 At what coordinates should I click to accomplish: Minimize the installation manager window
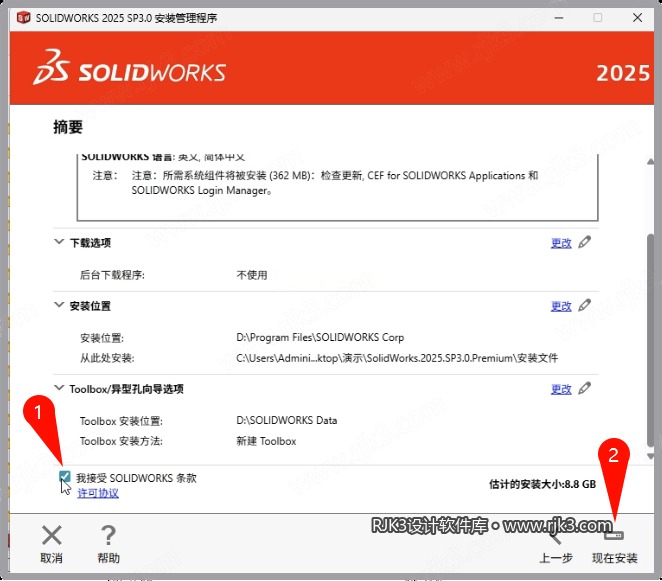[559, 18]
